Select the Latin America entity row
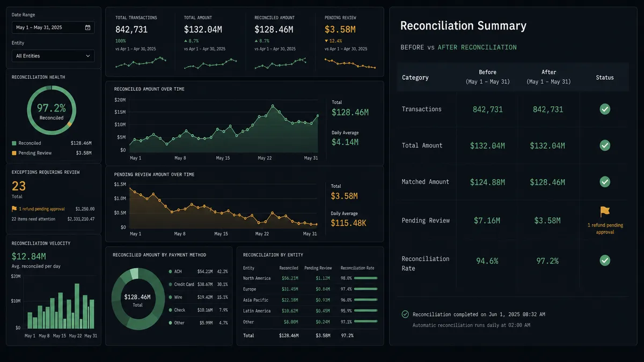Viewport: 644px width, 362px height. point(310,311)
